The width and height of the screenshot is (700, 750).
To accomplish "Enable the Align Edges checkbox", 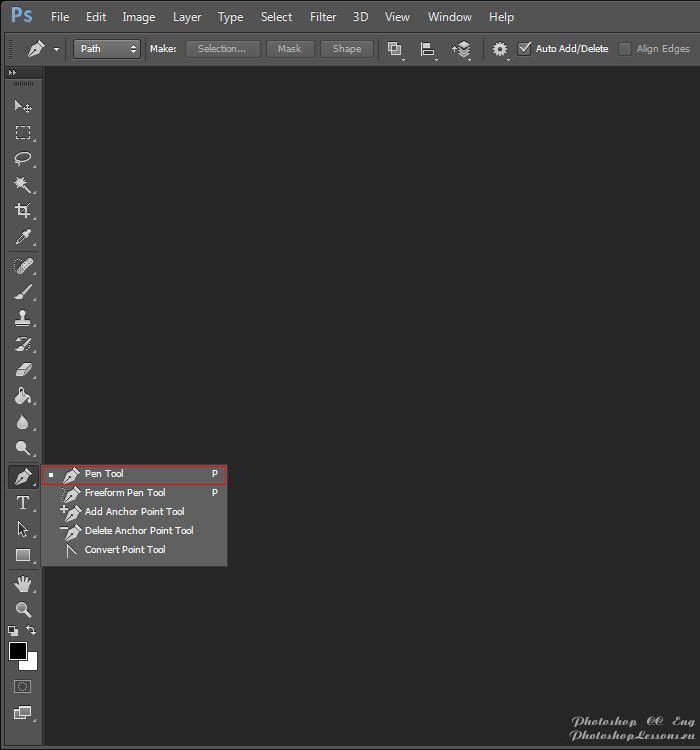I will 625,49.
